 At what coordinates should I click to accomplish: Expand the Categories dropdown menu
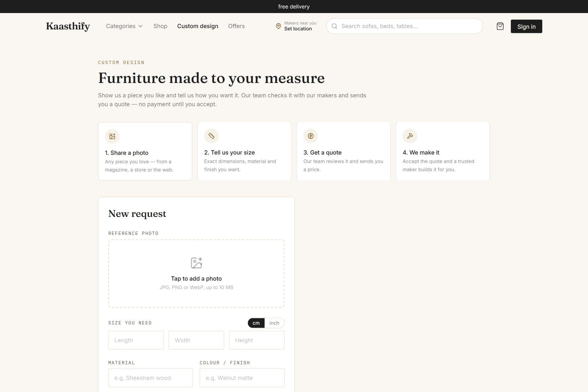124,26
